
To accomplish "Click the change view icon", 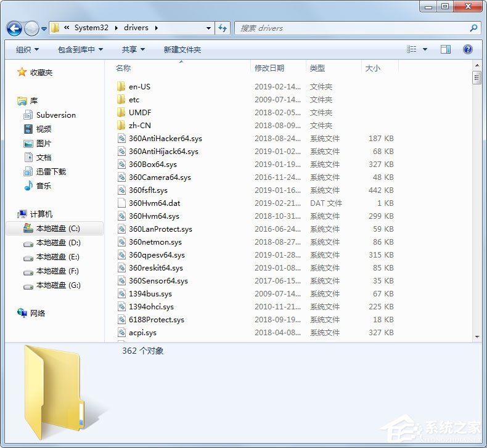I will click(412, 49).
